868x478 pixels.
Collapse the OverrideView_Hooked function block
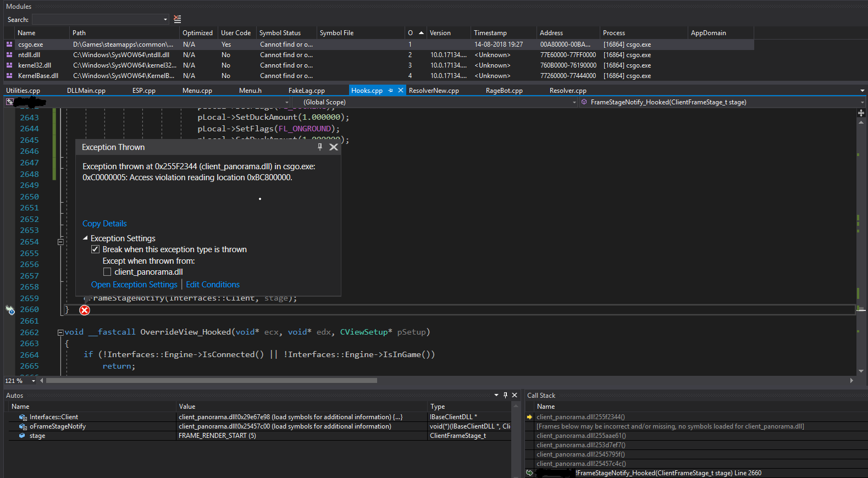click(x=60, y=332)
